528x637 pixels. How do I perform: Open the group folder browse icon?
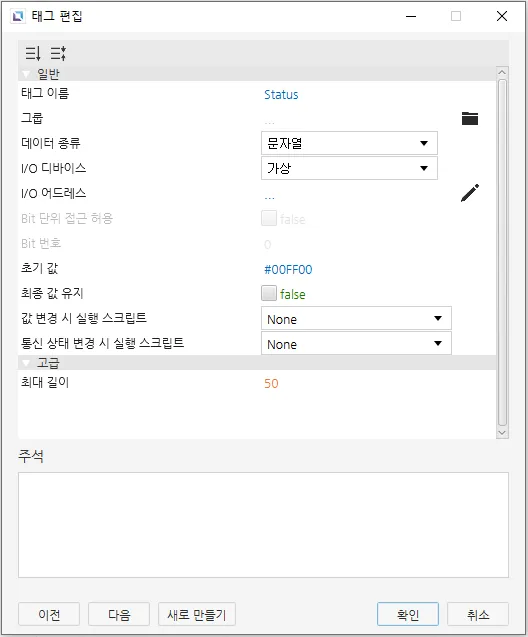[470, 118]
